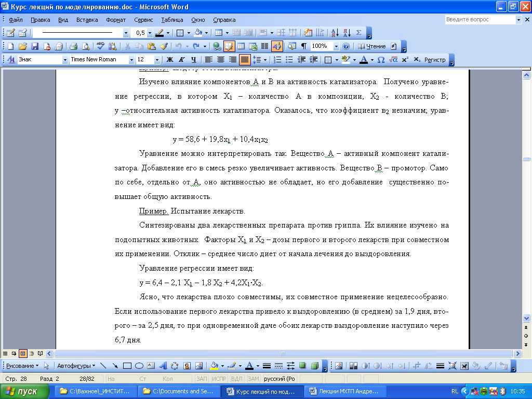Open Times New Roman font dropdown

click(131, 60)
